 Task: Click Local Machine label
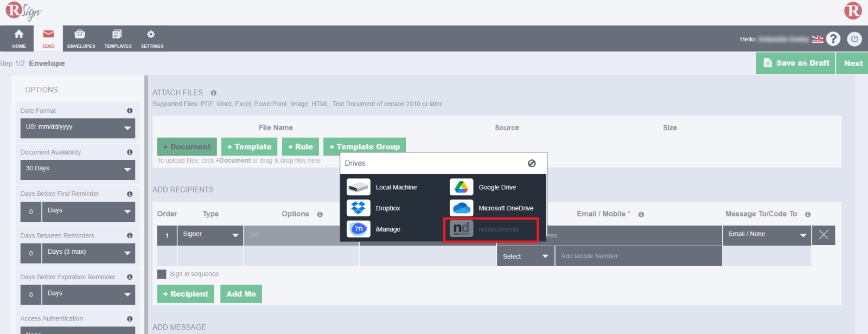[x=397, y=187]
